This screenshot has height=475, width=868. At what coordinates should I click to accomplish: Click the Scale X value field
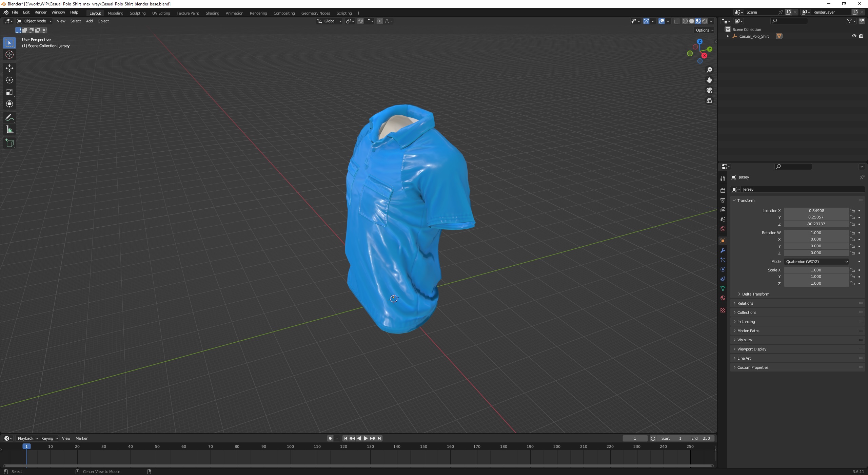click(x=816, y=270)
